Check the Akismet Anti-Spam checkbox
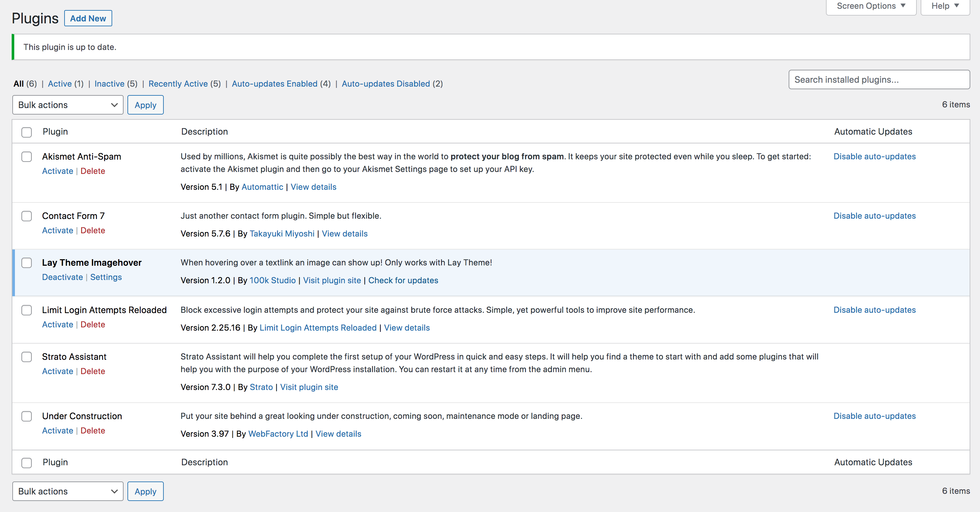980x512 pixels. (27, 157)
